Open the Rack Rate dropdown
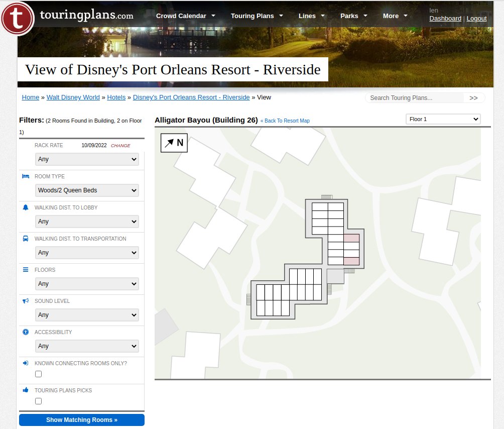The width and height of the screenshot is (504, 429). coord(87,159)
